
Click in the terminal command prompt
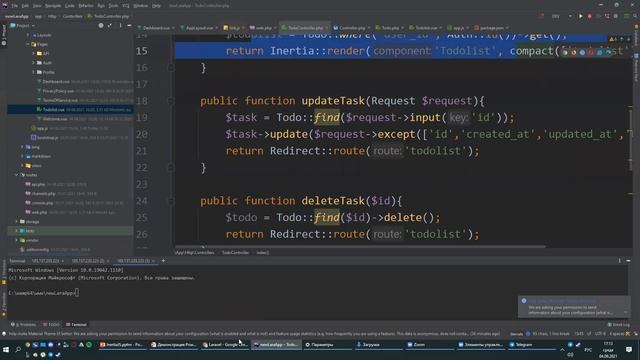click(77, 293)
